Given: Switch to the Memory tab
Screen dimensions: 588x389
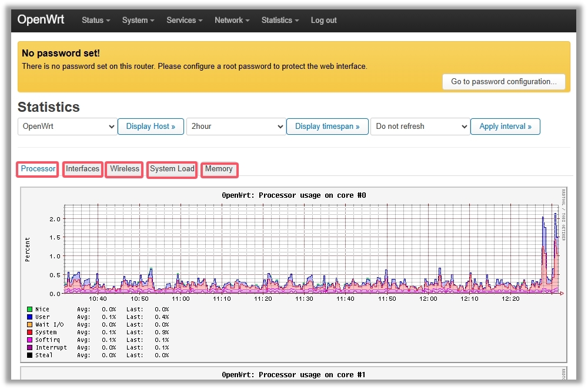Looking at the screenshot, I should point(219,169).
